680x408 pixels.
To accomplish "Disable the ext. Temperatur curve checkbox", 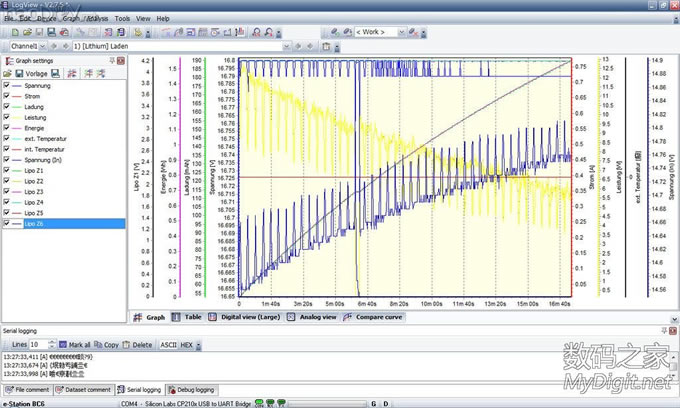I will pyautogui.click(x=7, y=138).
